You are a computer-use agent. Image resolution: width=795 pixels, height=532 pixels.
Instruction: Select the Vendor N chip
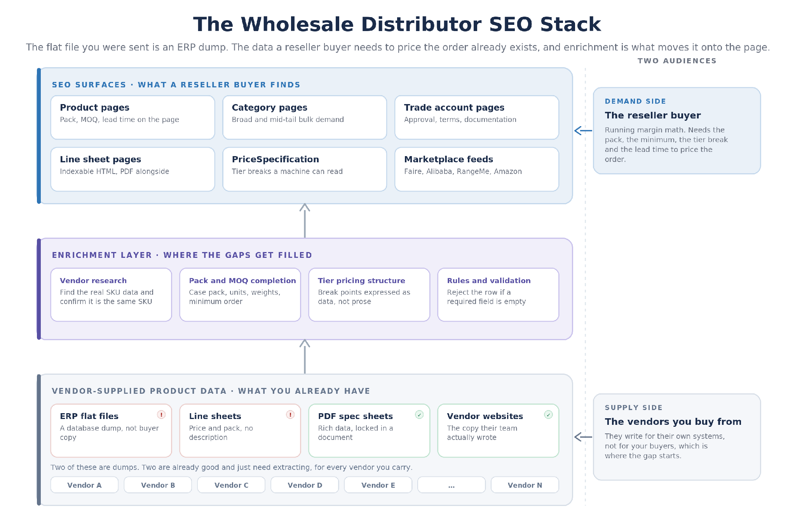tap(525, 485)
